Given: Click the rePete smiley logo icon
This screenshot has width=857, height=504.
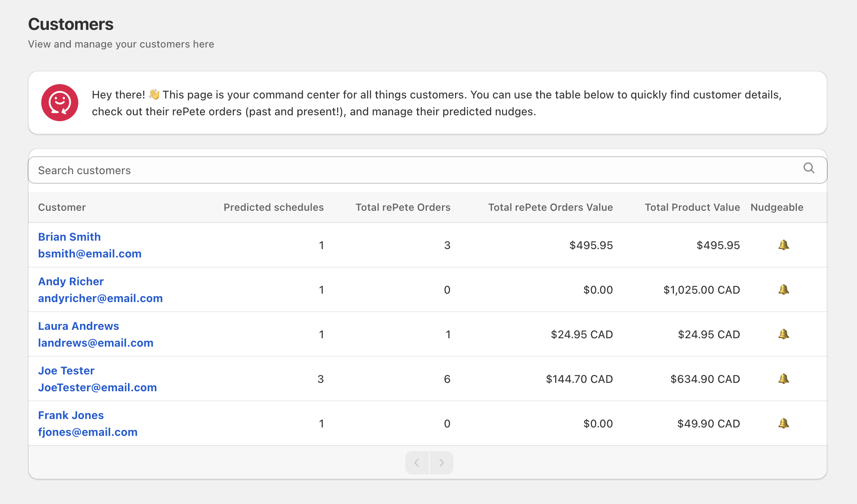Looking at the screenshot, I should 60,103.
